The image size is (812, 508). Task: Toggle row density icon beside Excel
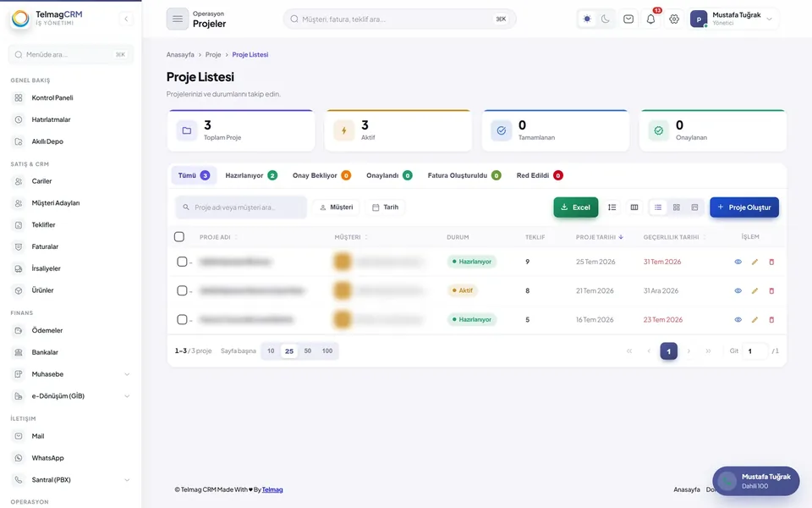[x=612, y=207]
